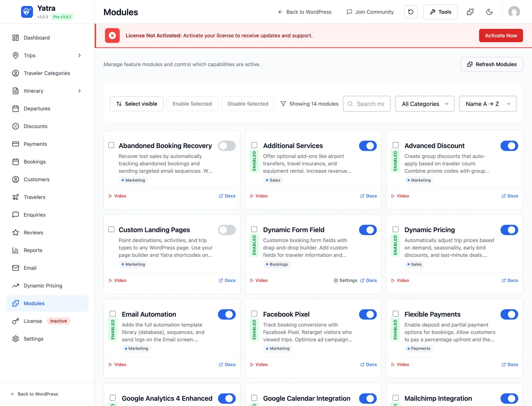Click the Reports bar chart icon

point(16,250)
